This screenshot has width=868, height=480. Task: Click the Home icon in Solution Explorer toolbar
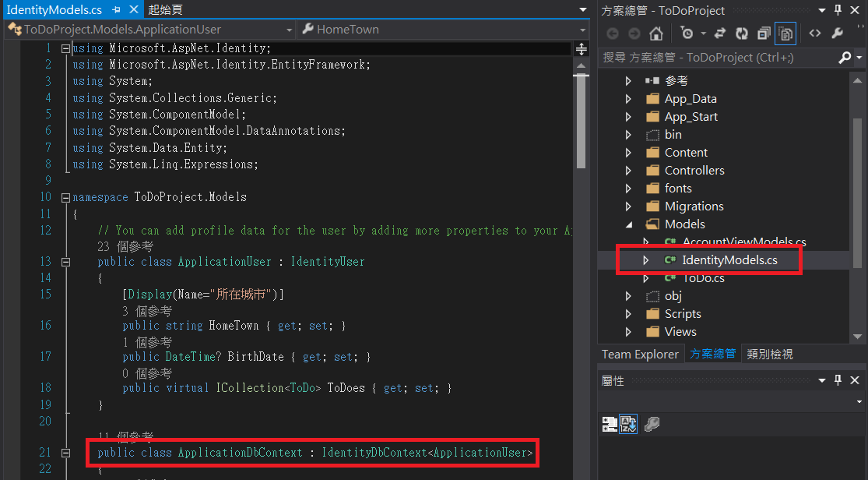(x=656, y=34)
